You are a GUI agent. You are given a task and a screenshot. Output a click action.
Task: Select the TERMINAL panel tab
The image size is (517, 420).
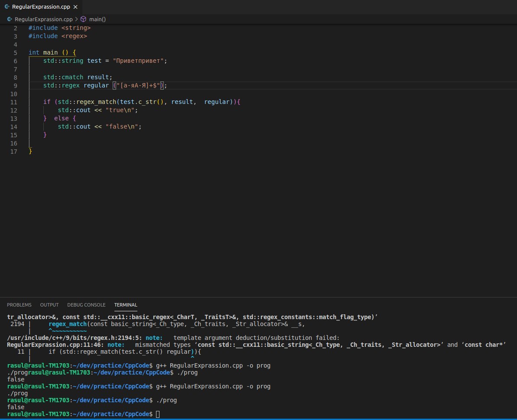click(126, 305)
